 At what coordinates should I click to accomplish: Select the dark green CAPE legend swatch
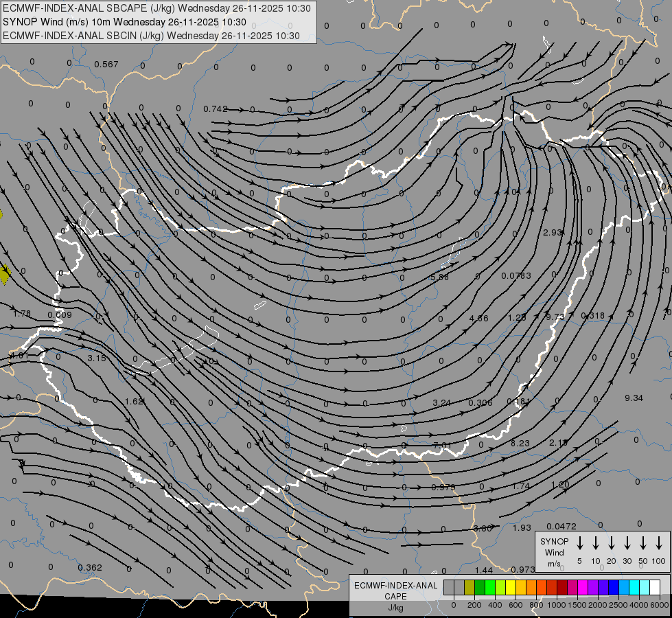click(x=480, y=588)
